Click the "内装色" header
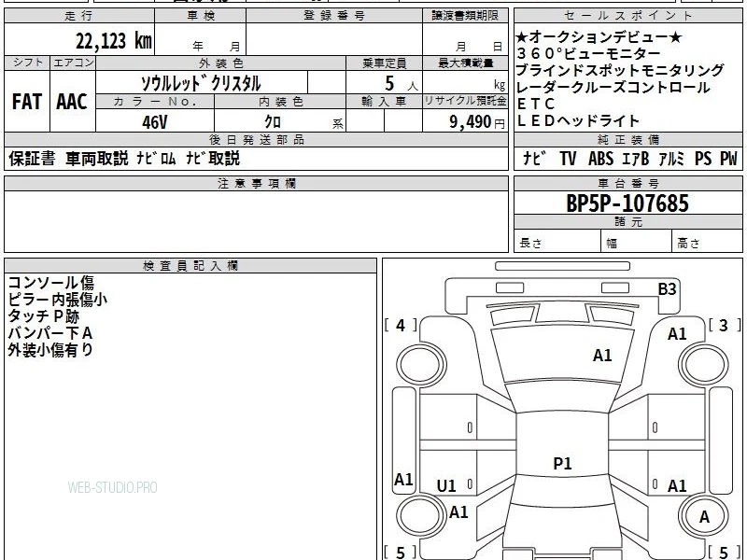This screenshot has height=560, width=747. (x=281, y=102)
